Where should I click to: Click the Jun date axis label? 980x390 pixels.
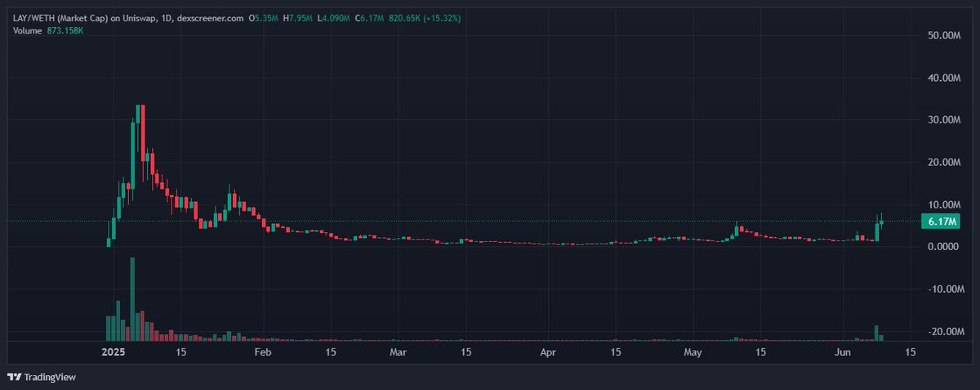(843, 352)
